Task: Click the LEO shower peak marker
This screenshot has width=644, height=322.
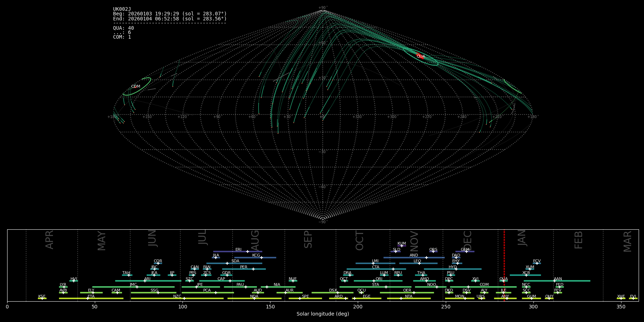Action: pyautogui.click(x=419, y=263)
